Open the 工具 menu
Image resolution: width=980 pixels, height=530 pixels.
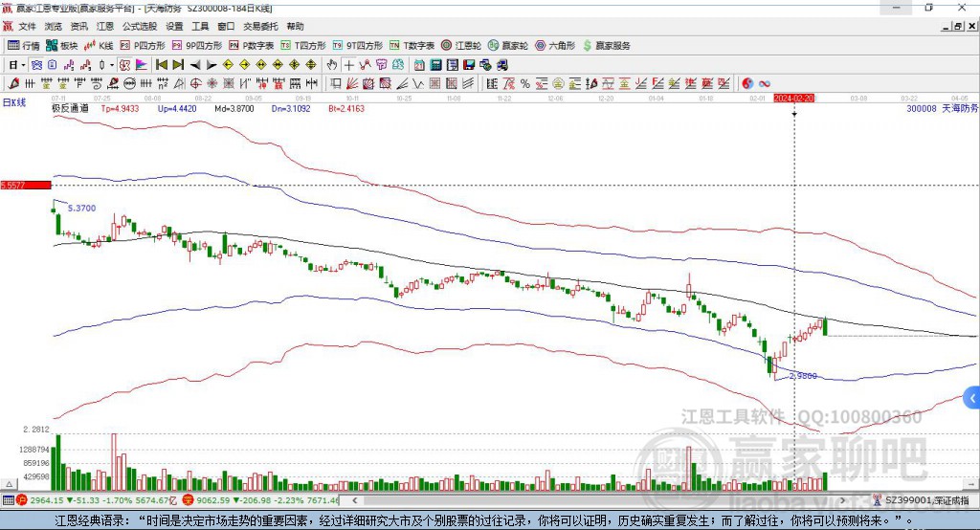pos(200,26)
